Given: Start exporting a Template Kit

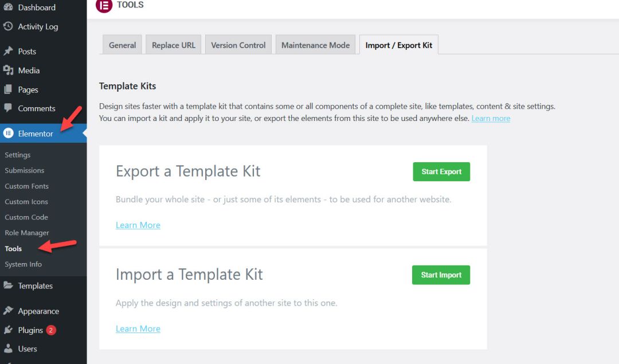Looking at the screenshot, I should click(x=441, y=171).
